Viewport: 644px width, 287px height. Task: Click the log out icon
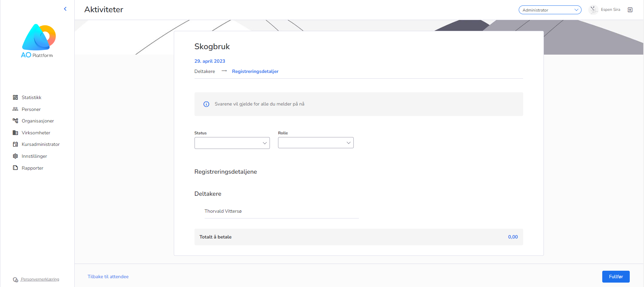coord(630,10)
